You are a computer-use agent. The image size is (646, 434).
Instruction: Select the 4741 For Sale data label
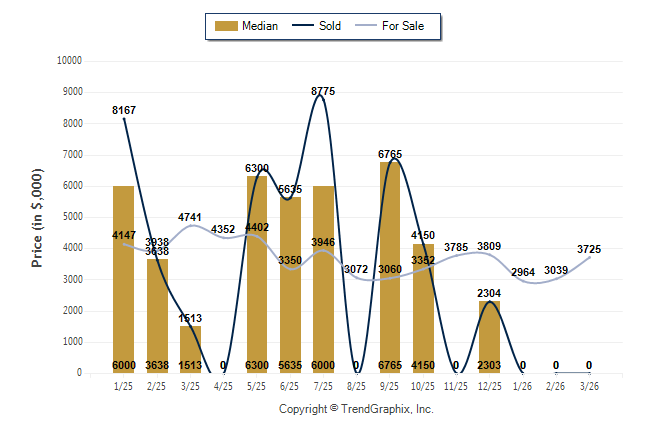[190, 217]
